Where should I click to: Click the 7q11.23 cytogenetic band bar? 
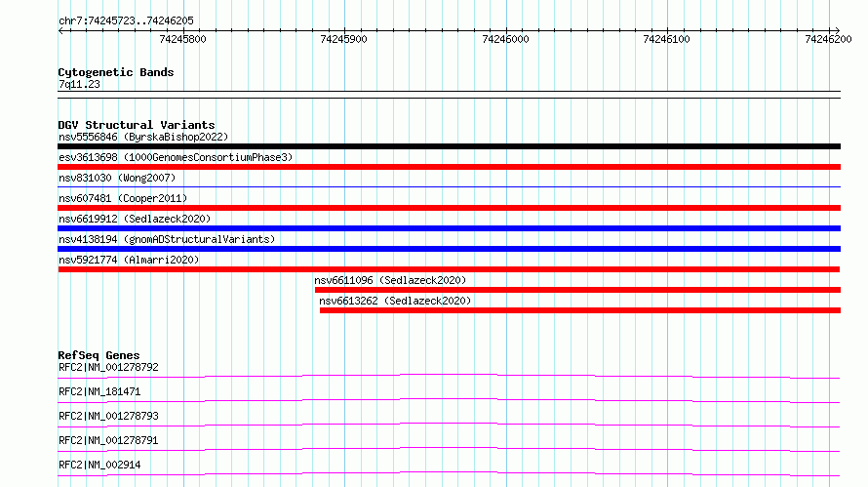[449, 95]
